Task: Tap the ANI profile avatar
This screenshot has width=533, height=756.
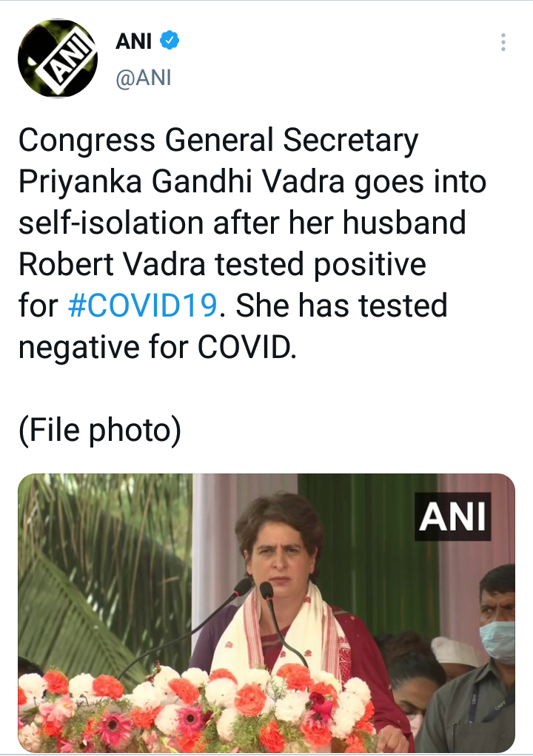Action: click(57, 59)
